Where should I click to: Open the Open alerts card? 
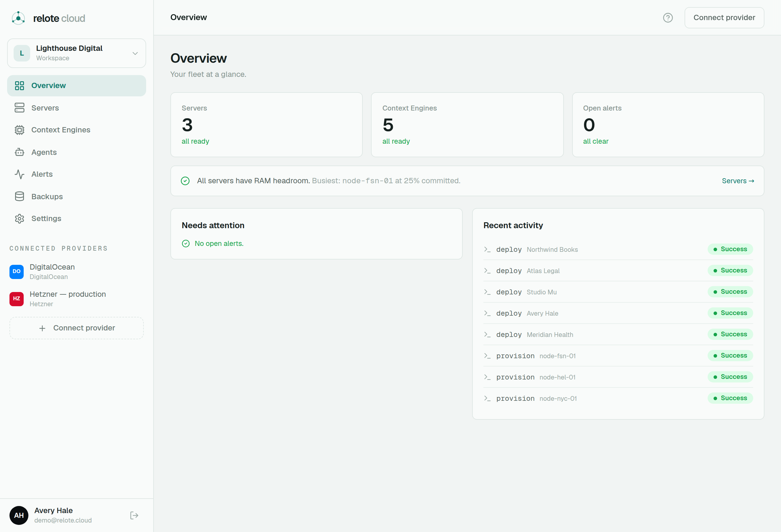pyautogui.click(x=668, y=125)
